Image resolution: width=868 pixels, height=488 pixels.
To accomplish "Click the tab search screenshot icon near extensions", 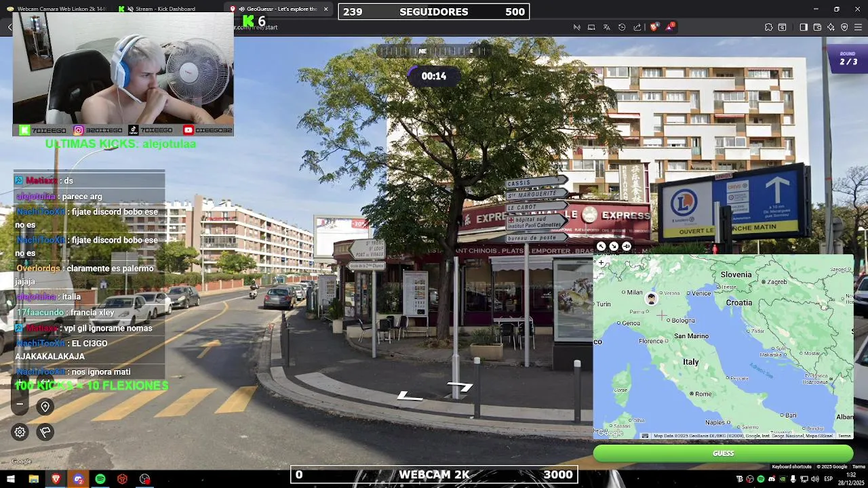I will pyautogui.click(x=782, y=27).
